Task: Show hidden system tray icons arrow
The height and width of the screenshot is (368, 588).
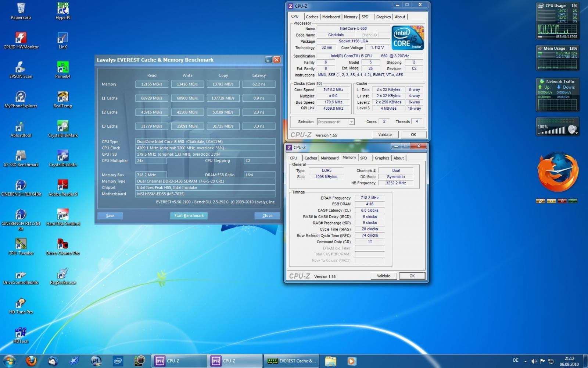Action: [525, 361]
